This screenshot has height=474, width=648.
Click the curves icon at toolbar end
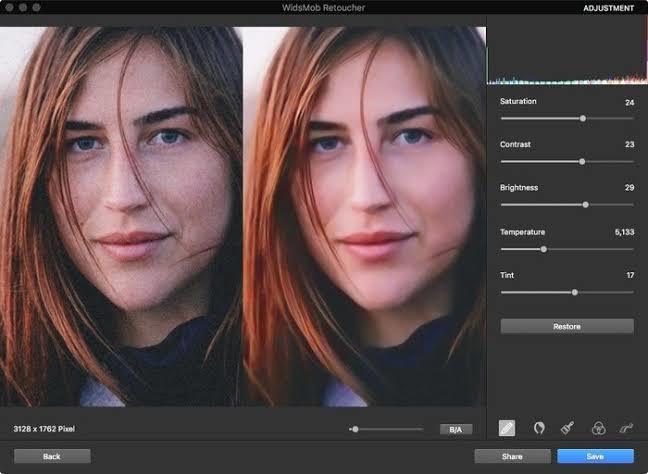click(x=626, y=428)
